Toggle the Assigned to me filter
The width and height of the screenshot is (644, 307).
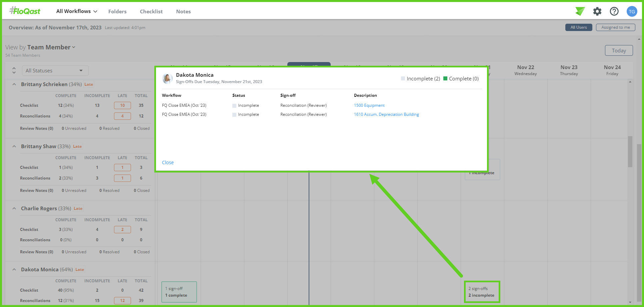click(x=615, y=27)
